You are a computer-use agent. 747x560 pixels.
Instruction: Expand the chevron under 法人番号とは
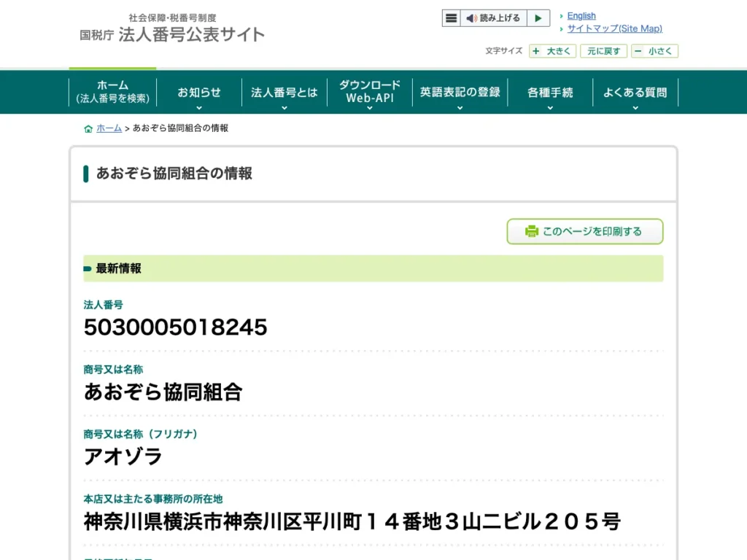click(285, 108)
